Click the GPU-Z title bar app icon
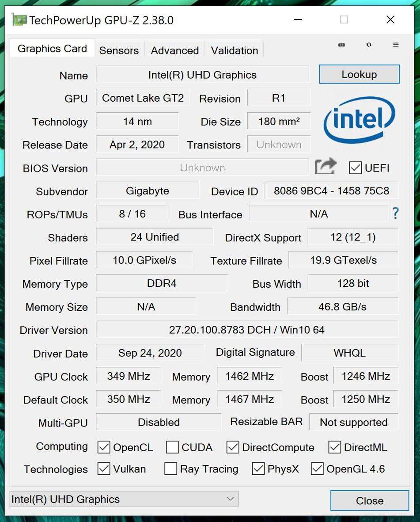The height and width of the screenshot is (522, 420). coord(19,20)
